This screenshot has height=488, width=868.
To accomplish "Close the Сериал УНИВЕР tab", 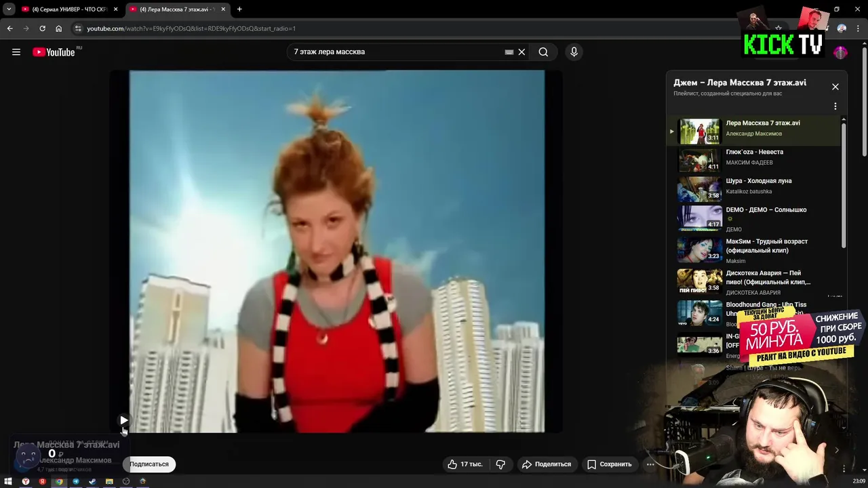I will coord(116,9).
